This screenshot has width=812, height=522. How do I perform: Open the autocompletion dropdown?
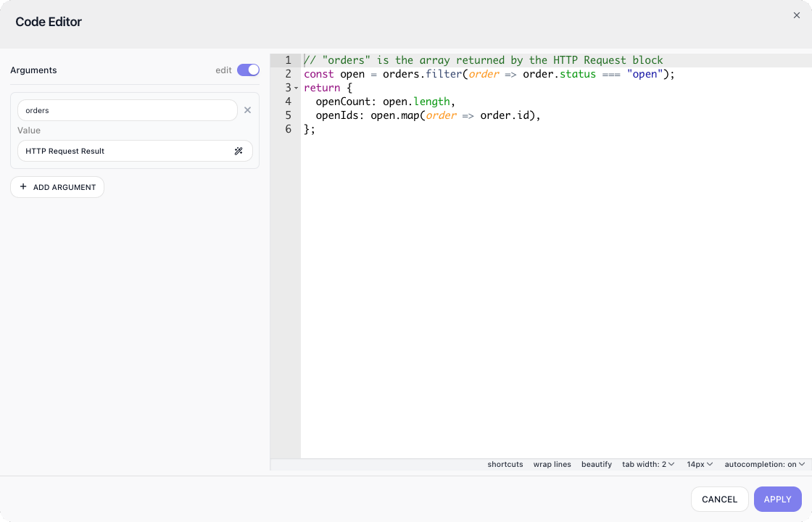pyautogui.click(x=765, y=465)
